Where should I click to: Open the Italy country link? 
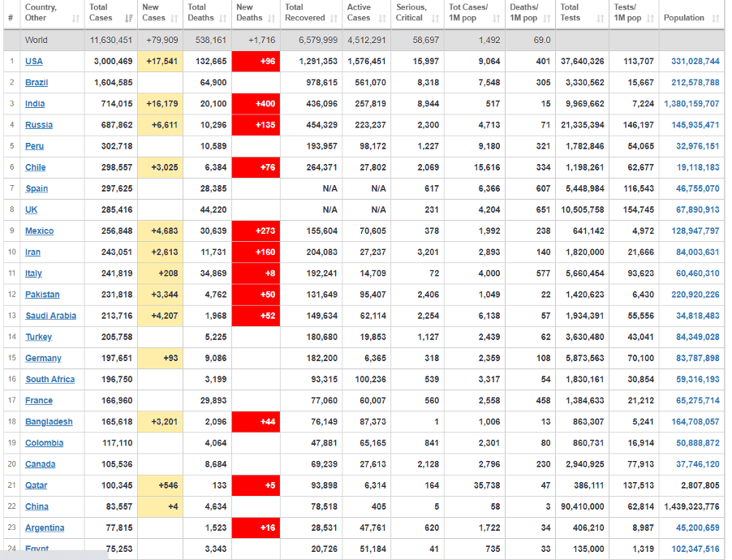point(33,274)
